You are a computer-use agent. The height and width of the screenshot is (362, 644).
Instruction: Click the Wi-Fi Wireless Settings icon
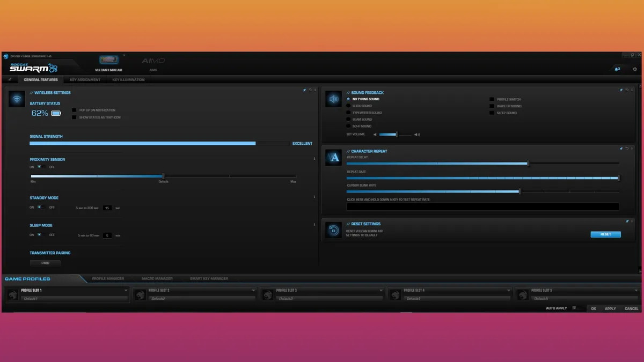(17, 99)
